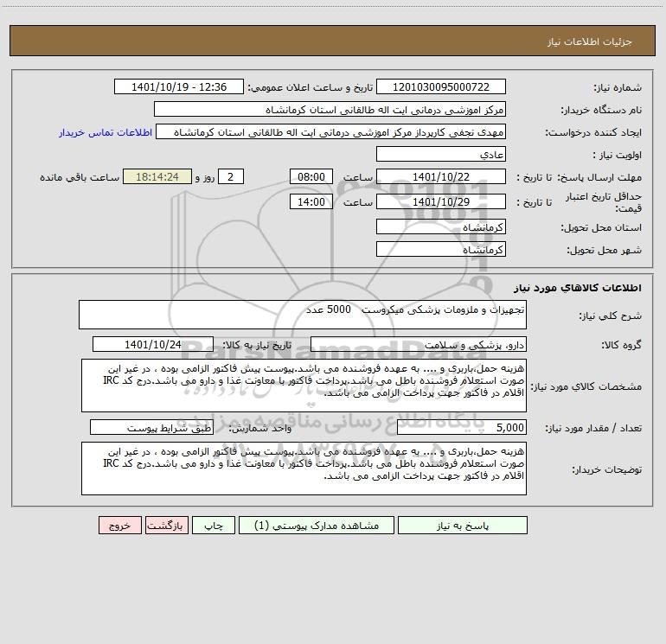Click the header title جزئیات اطلاعات نیاز
Screen dimensions: 666x644
point(590,41)
